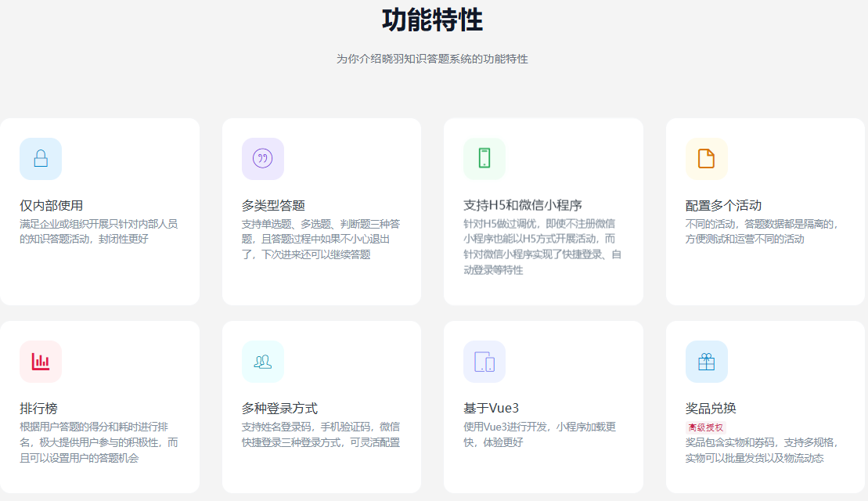This screenshot has width=868, height=501.
Task: Click the devices icon for 基于Vue3
Action: pyautogui.click(x=484, y=362)
